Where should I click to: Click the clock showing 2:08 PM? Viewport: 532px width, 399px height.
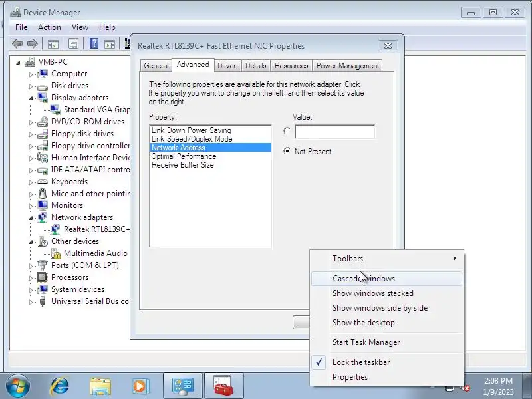[x=498, y=380]
